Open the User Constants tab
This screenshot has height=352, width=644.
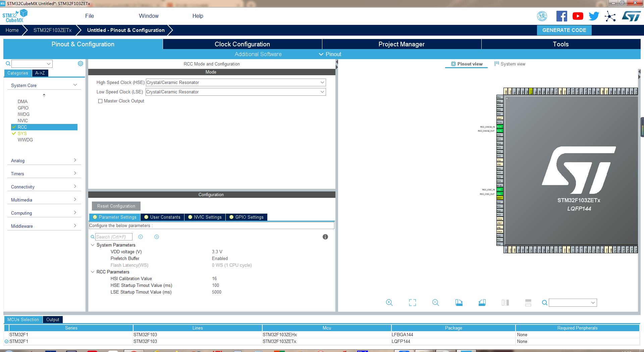(x=162, y=217)
